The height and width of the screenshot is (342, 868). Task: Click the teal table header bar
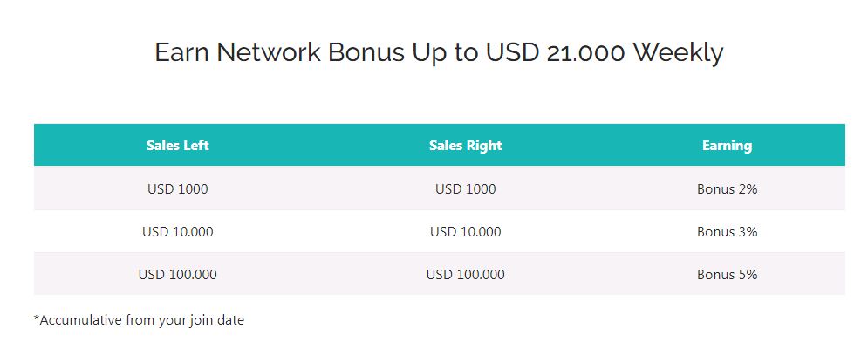click(440, 145)
